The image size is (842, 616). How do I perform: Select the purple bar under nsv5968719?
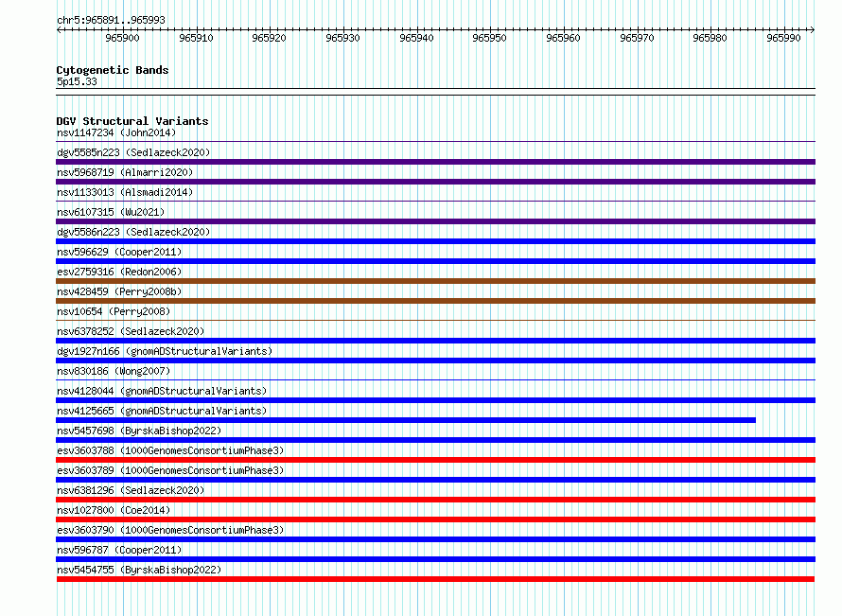point(435,182)
